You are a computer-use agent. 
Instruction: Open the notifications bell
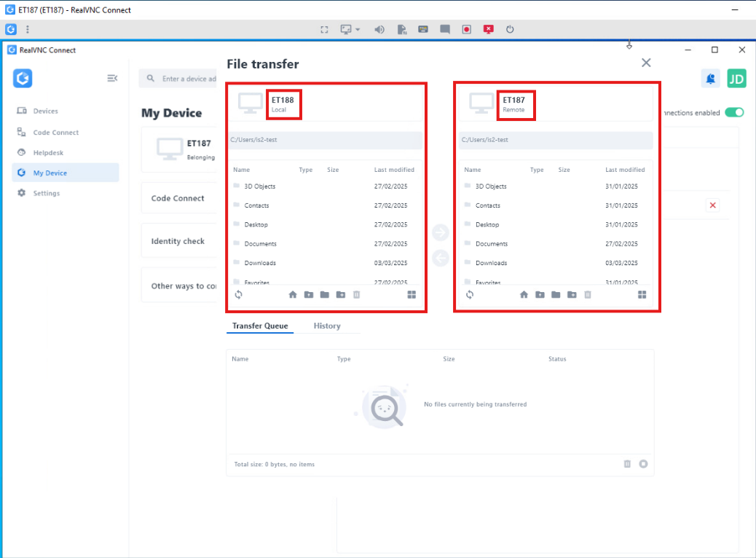coord(710,79)
